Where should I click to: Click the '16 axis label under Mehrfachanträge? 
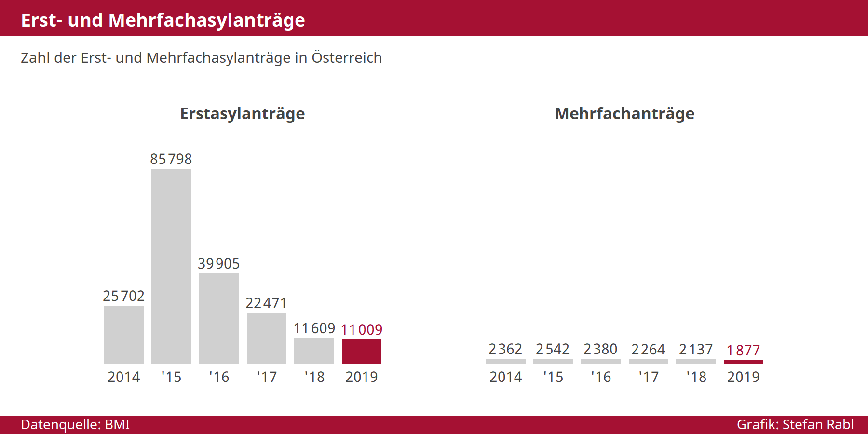point(601,377)
